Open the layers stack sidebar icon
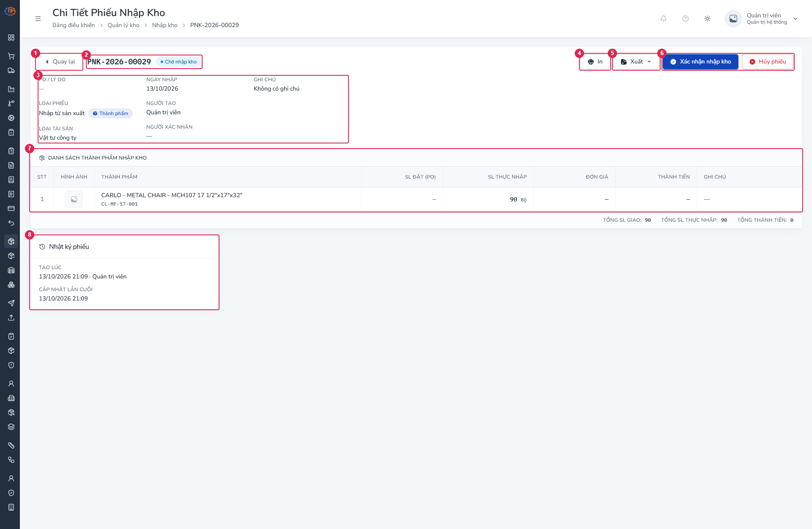 (11, 427)
